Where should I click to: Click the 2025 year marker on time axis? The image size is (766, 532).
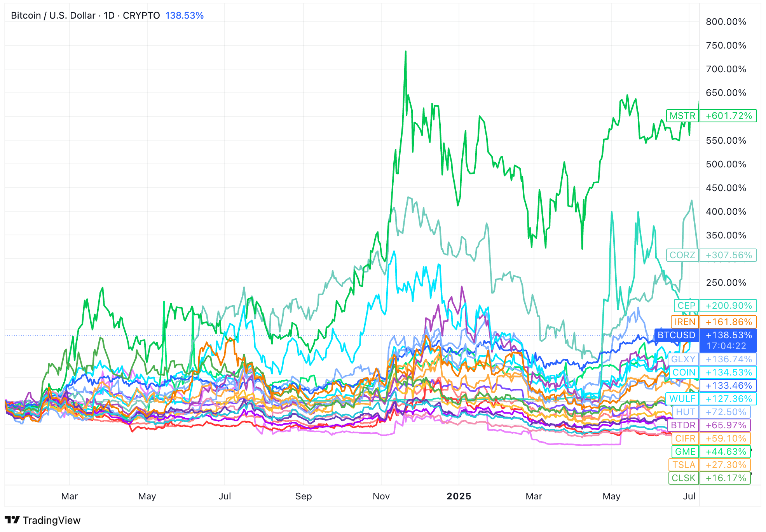pos(459,496)
